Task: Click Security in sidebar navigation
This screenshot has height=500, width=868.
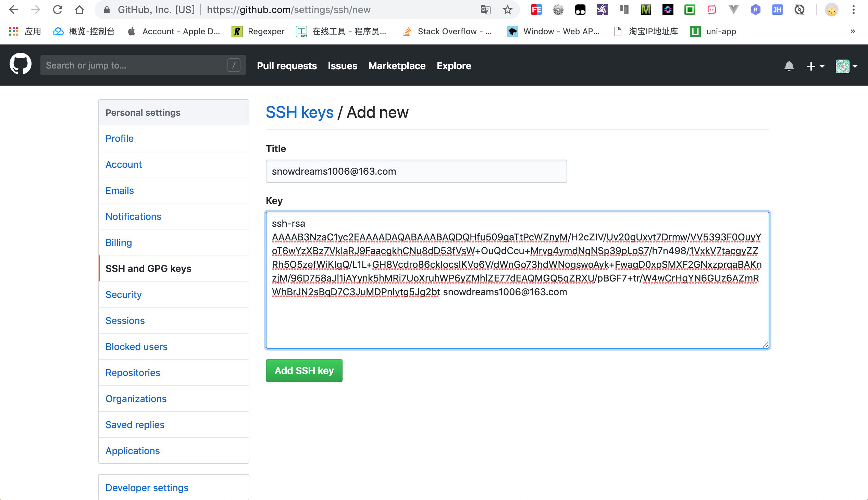Action: coord(123,295)
